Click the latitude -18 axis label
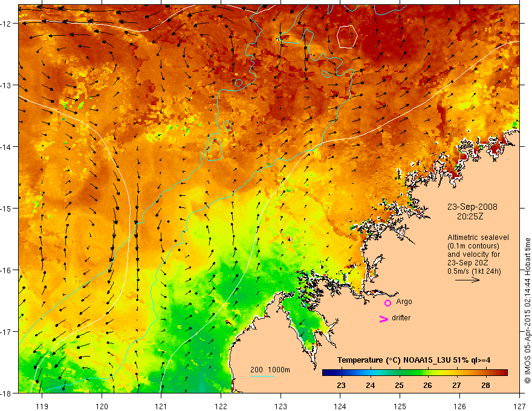532x411 pixels. coord(7,393)
